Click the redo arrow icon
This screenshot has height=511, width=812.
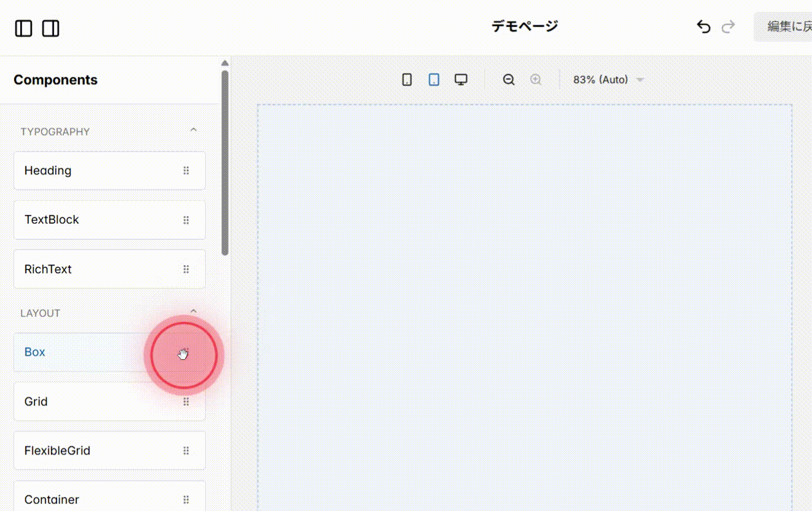pyautogui.click(x=728, y=26)
